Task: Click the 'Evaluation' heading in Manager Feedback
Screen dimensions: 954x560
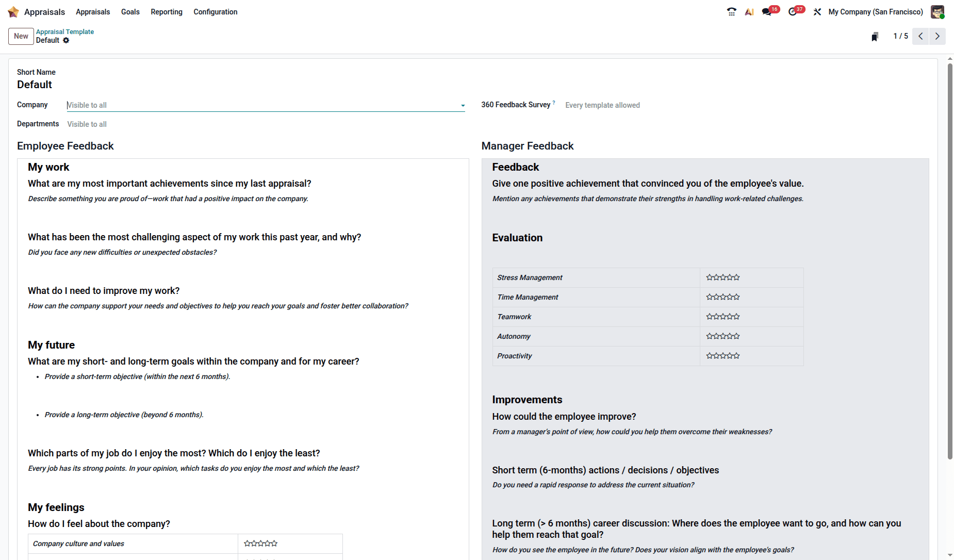Action: (x=517, y=238)
